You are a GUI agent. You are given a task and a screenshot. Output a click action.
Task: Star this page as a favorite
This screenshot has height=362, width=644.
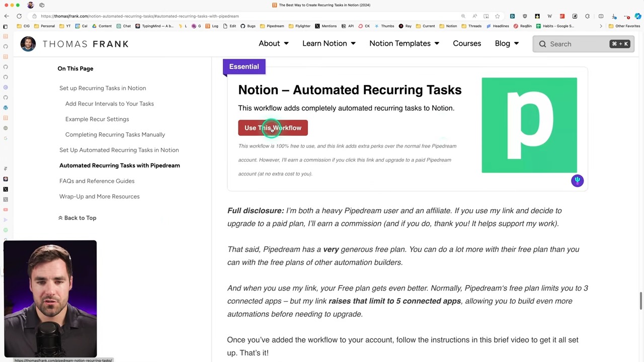tap(497, 16)
